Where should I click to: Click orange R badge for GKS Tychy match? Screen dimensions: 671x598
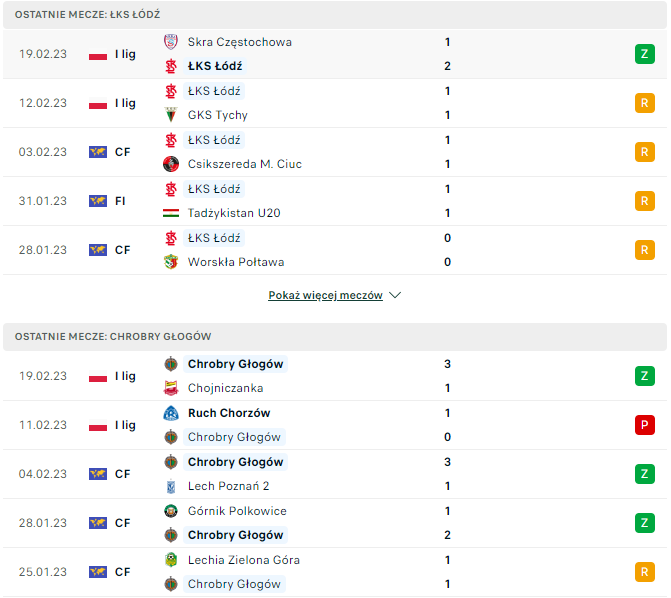coord(645,103)
